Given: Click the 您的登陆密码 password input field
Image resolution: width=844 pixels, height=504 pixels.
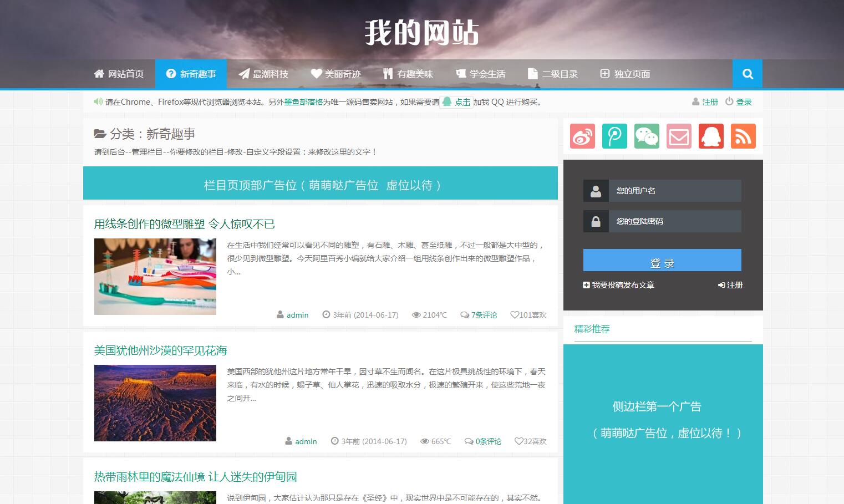Looking at the screenshot, I should (x=675, y=221).
